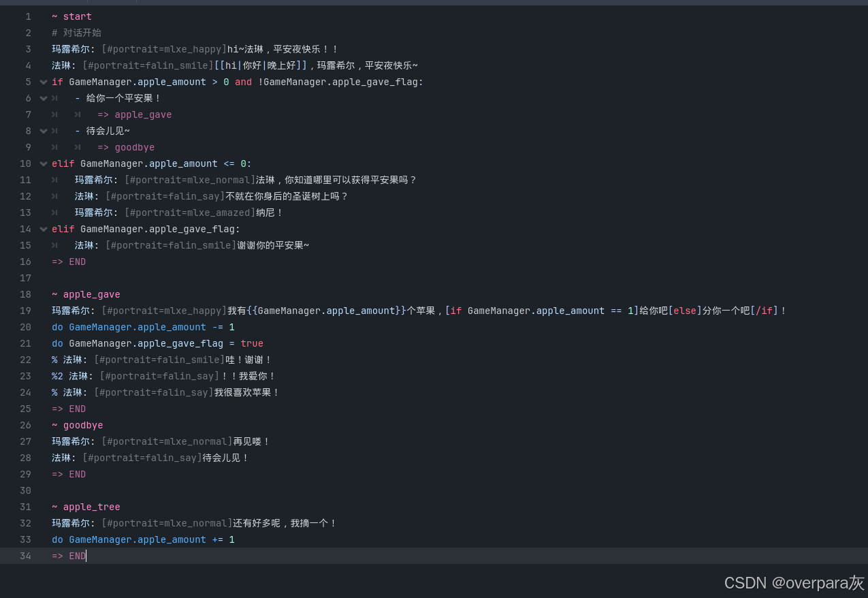Click the line '不就在你身后的圣诞树上吗？'
The image size is (868, 598).
[x=287, y=196]
